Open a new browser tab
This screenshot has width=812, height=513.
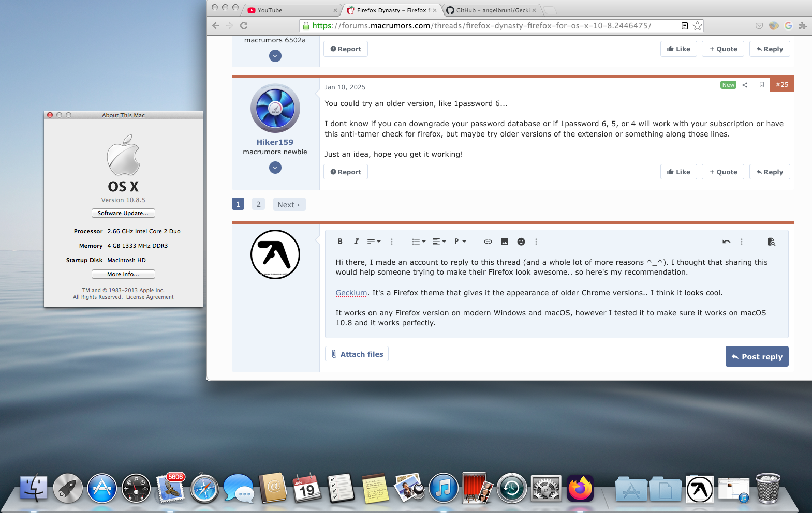550,10
